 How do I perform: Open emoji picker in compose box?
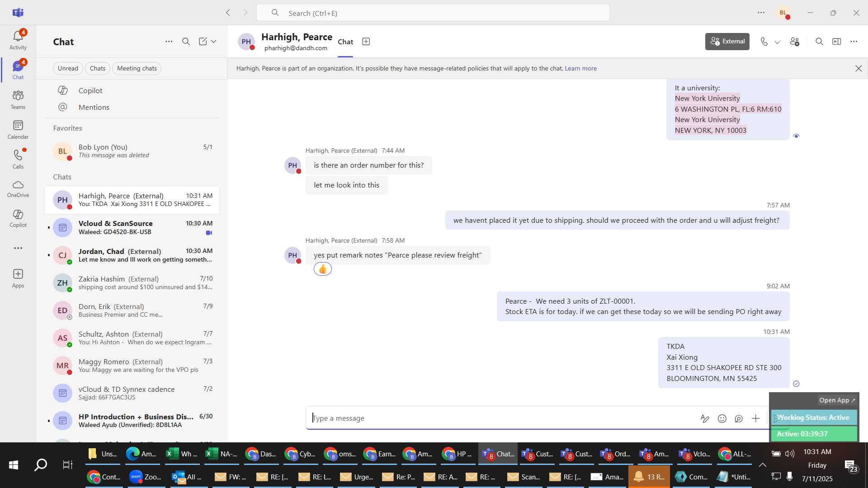click(722, 418)
